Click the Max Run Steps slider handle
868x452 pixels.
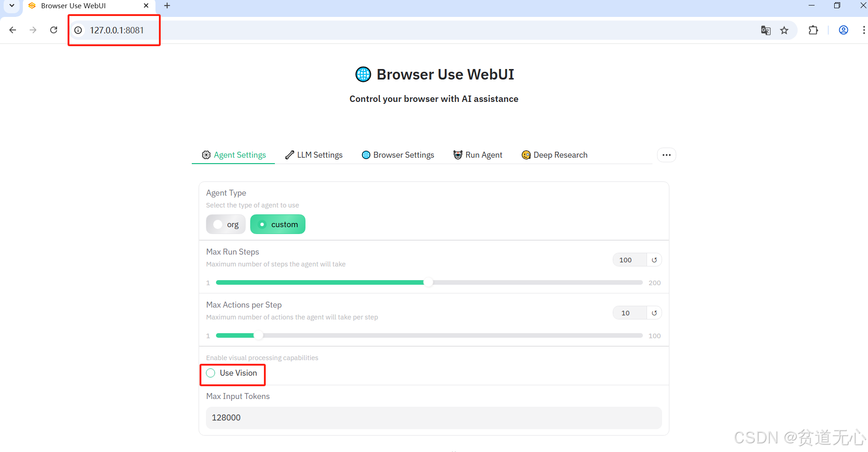click(x=428, y=282)
